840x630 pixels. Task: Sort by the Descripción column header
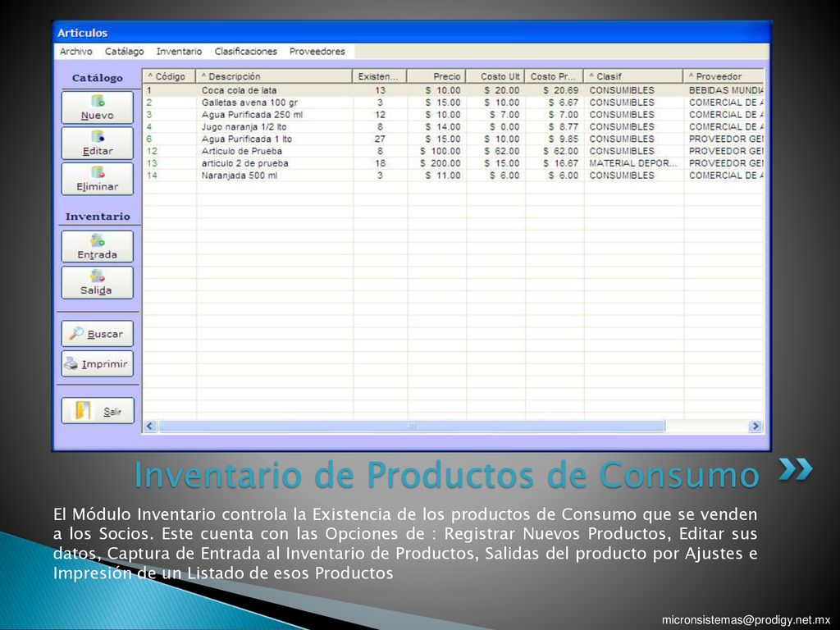coord(274,76)
